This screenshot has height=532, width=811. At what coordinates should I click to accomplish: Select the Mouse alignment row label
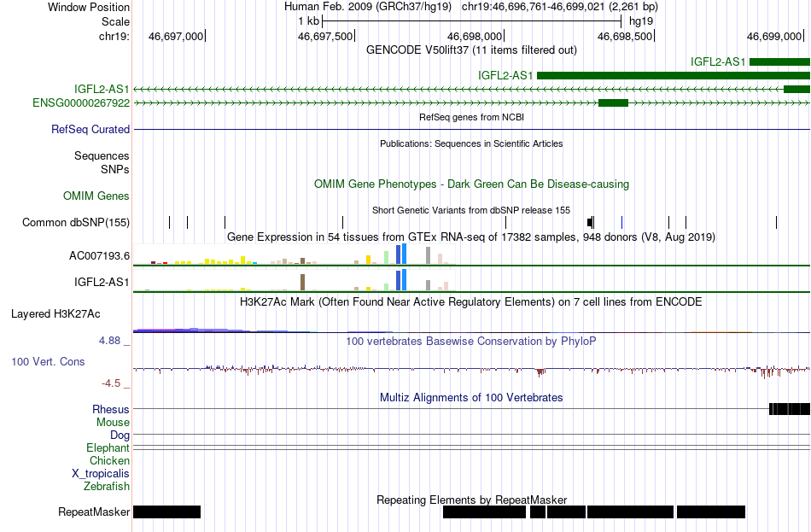pyautogui.click(x=113, y=423)
